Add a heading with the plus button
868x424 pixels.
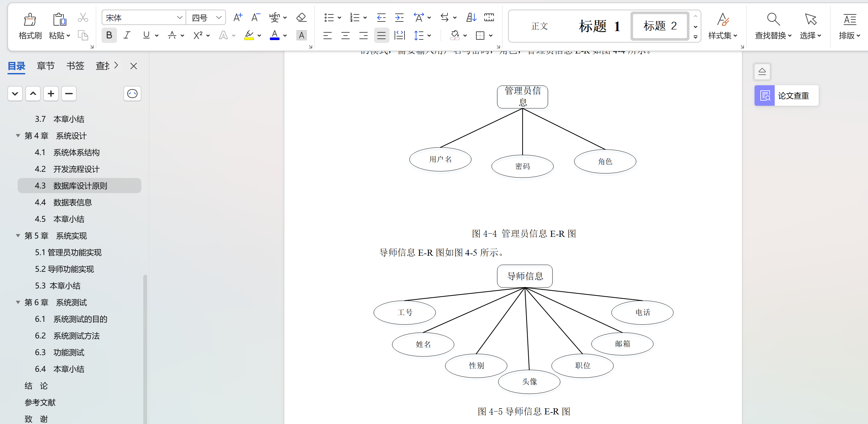point(51,94)
